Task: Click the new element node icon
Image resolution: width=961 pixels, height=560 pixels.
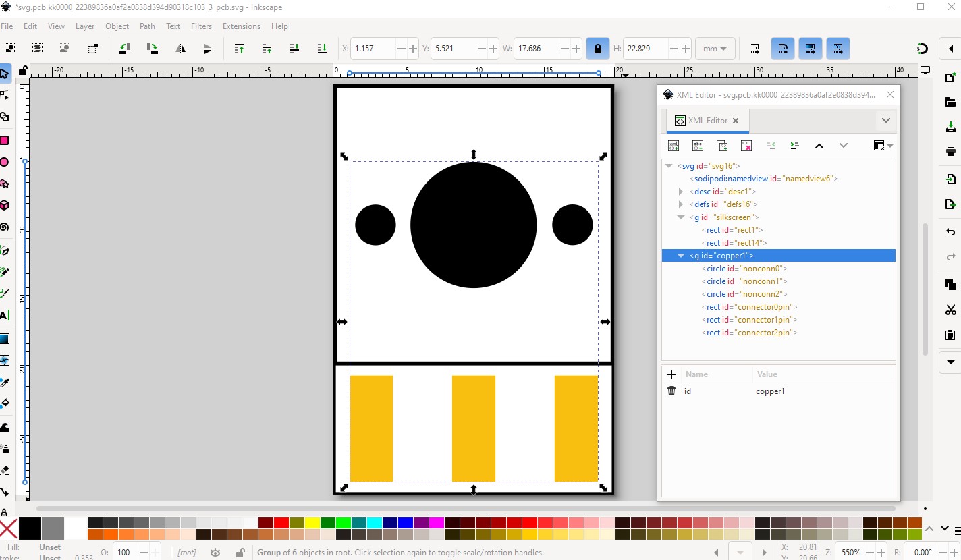Action: (x=674, y=146)
